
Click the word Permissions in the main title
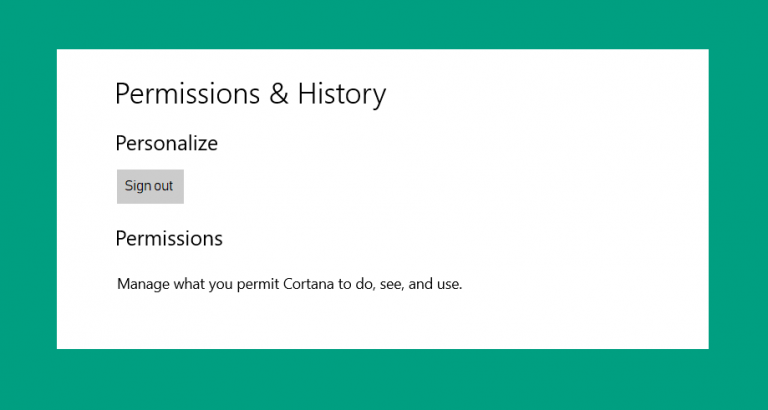pos(188,94)
